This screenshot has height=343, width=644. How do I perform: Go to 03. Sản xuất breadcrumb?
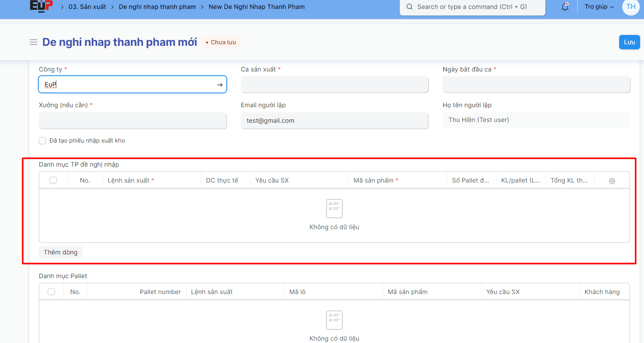pyautogui.click(x=87, y=7)
